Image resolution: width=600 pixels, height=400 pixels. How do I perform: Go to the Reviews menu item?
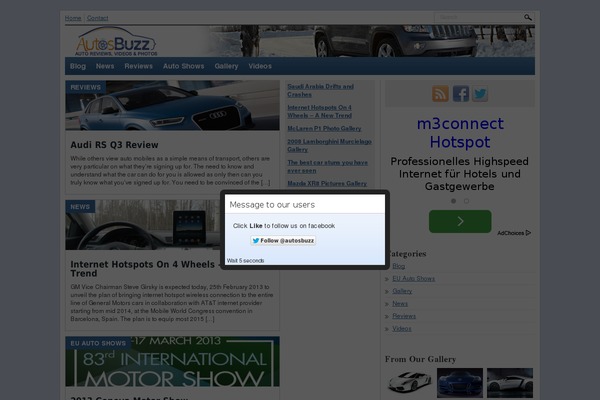tap(139, 66)
